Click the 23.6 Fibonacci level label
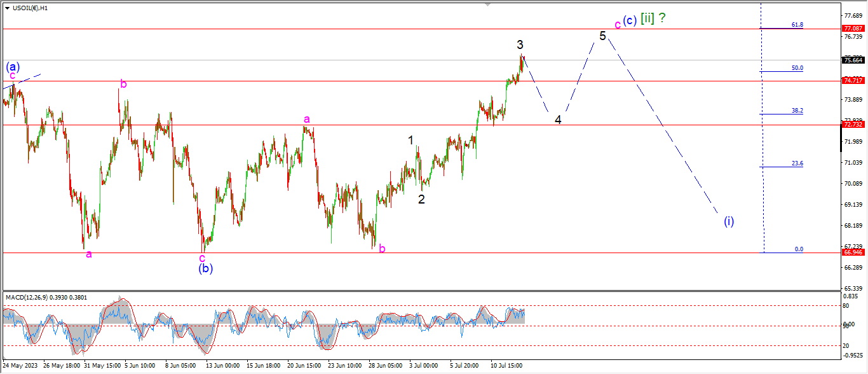 (x=797, y=163)
